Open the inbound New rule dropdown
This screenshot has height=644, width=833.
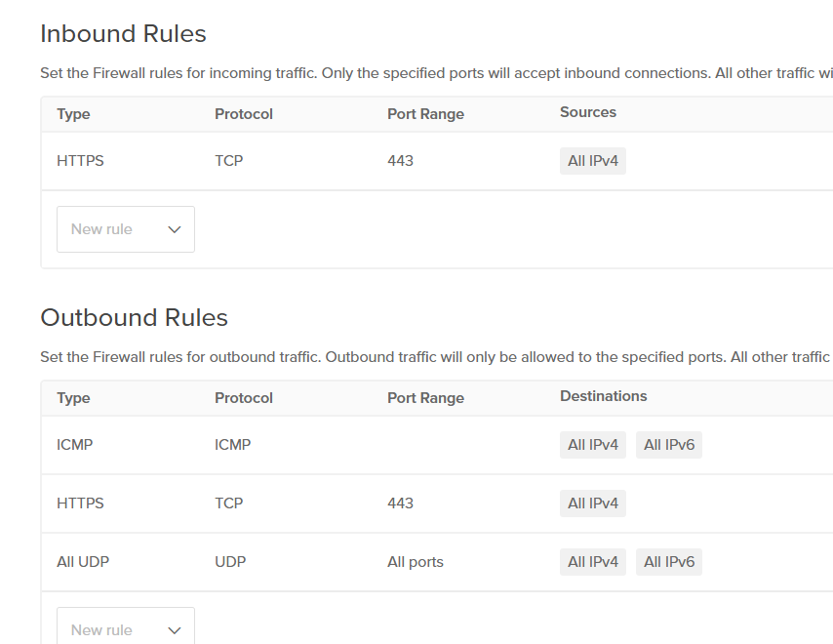(126, 229)
